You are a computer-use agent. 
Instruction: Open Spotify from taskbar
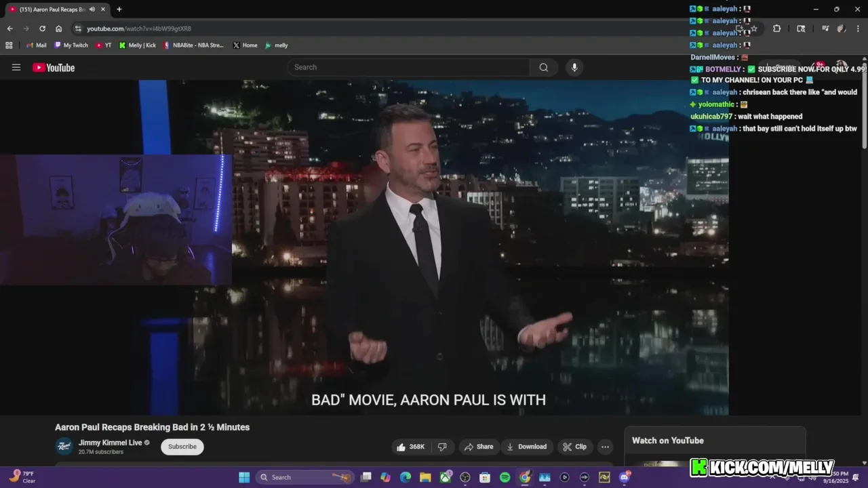pos(505,477)
